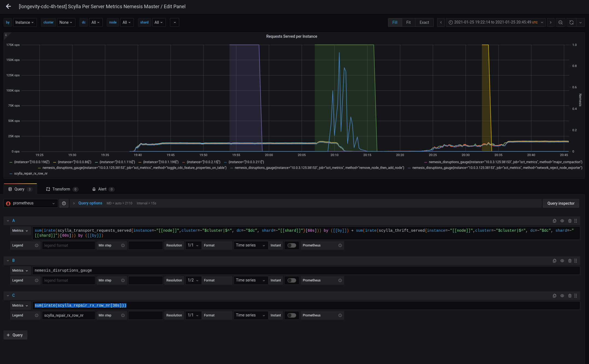The image size is (589, 364).
Task: Open the shard All dropdown
Action: point(159,22)
